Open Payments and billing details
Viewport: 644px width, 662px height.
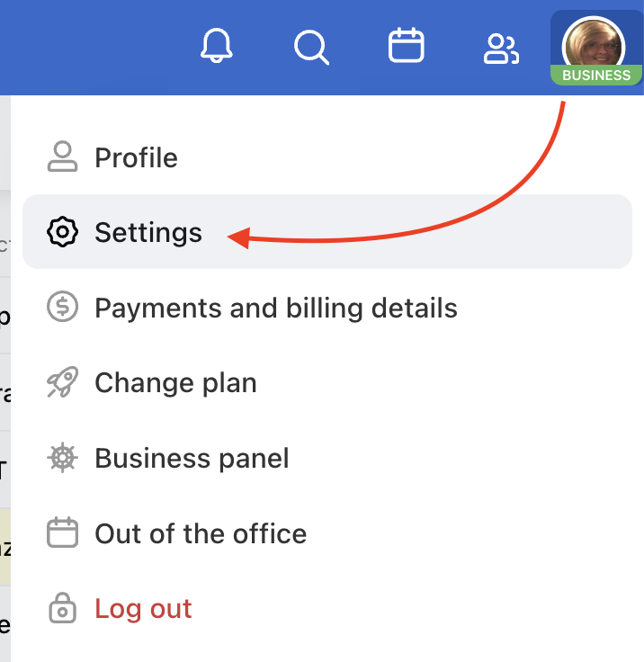[276, 309]
